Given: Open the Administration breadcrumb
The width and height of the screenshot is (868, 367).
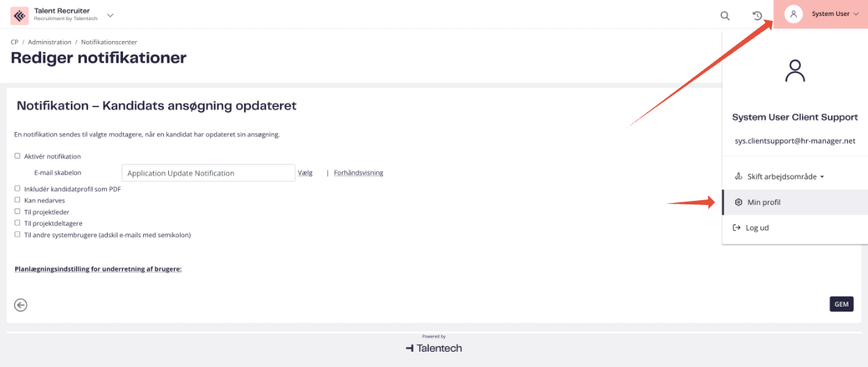Looking at the screenshot, I should coord(49,42).
